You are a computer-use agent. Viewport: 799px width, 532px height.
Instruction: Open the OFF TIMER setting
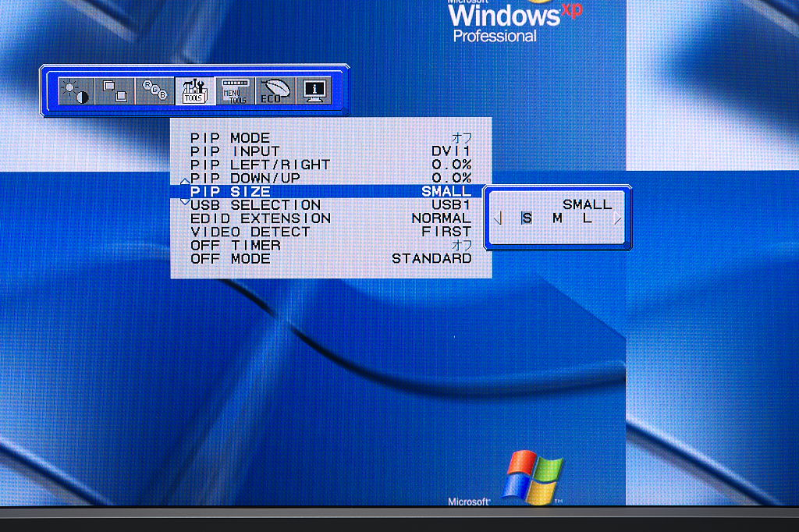pos(331,245)
